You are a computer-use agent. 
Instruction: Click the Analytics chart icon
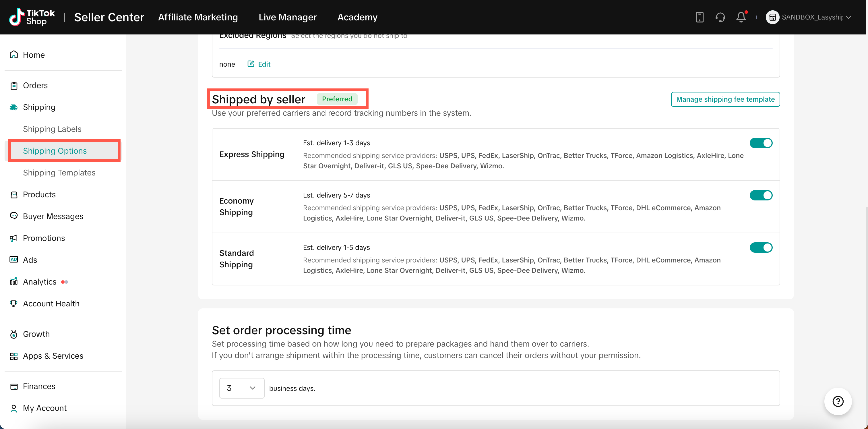click(14, 281)
